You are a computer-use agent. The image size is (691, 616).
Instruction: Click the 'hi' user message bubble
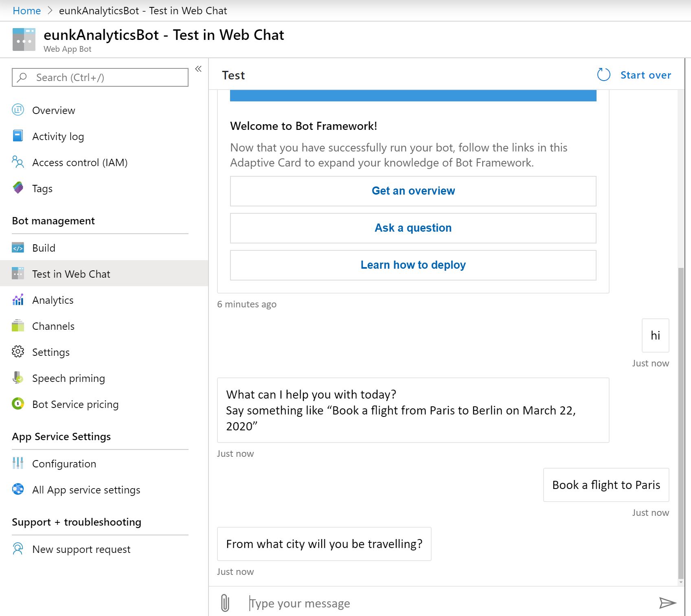click(x=655, y=335)
